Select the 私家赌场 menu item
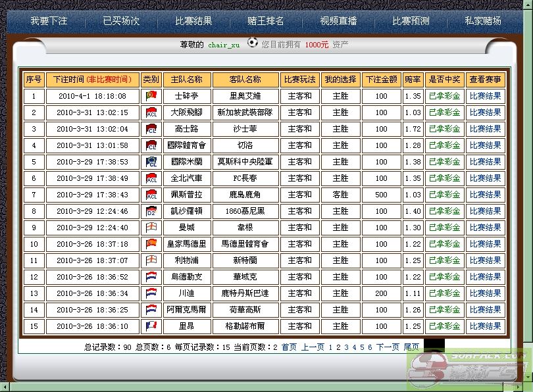The height and width of the screenshot is (392, 533). pyautogui.click(x=482, y=21)
